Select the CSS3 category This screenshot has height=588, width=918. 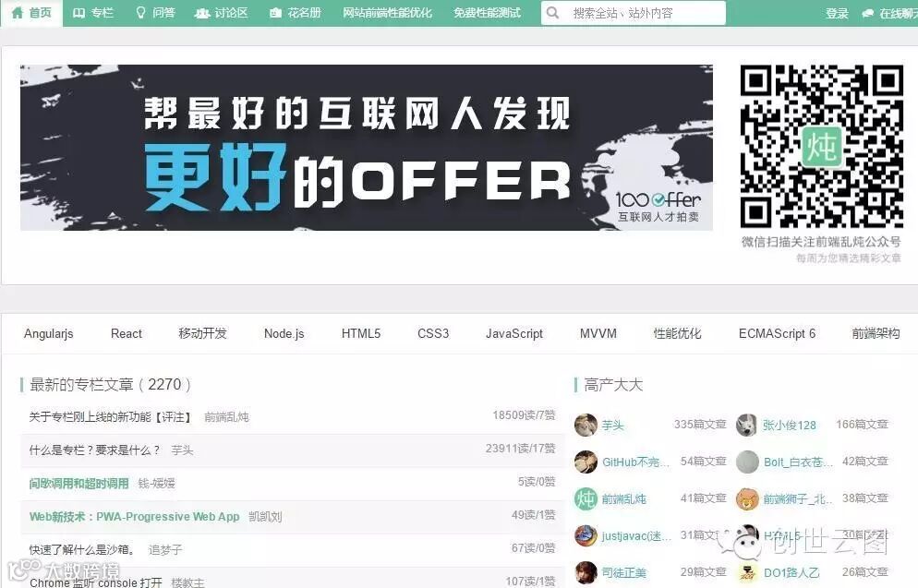(x=433, y=333)
